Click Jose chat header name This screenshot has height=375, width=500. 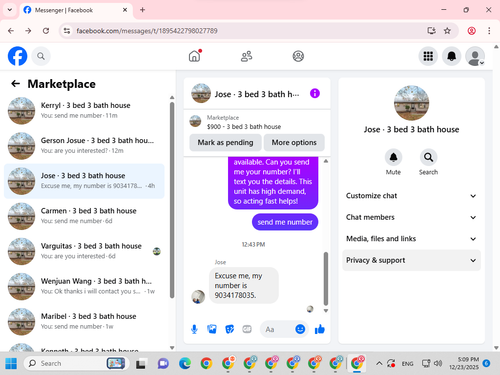point(257,94)
